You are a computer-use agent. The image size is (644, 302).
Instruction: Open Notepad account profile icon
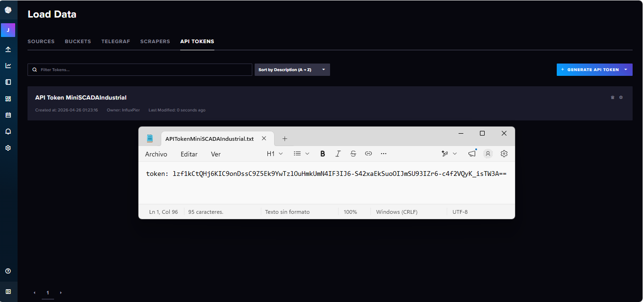488,154
